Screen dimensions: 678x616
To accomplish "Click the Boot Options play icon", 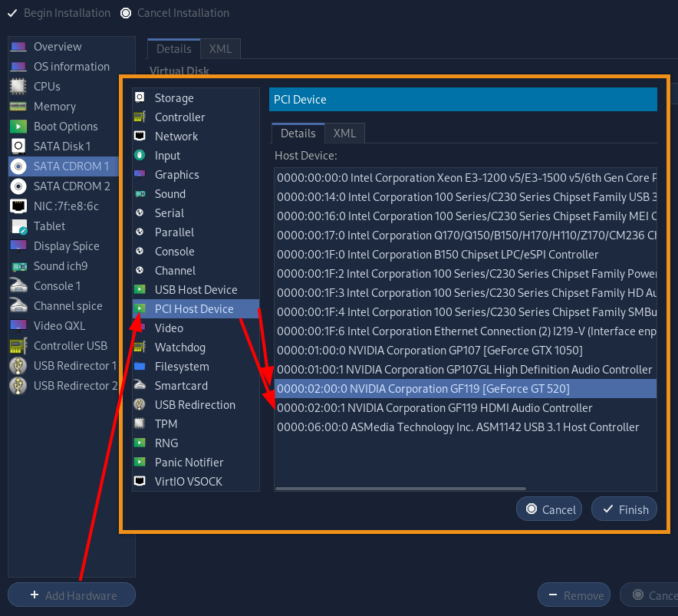I will point(18,127).
